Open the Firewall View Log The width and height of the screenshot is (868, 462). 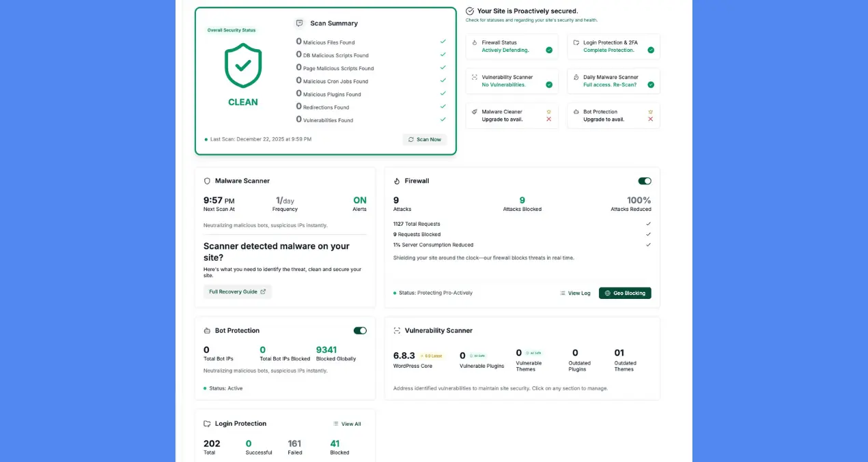(x=575, y=293)
